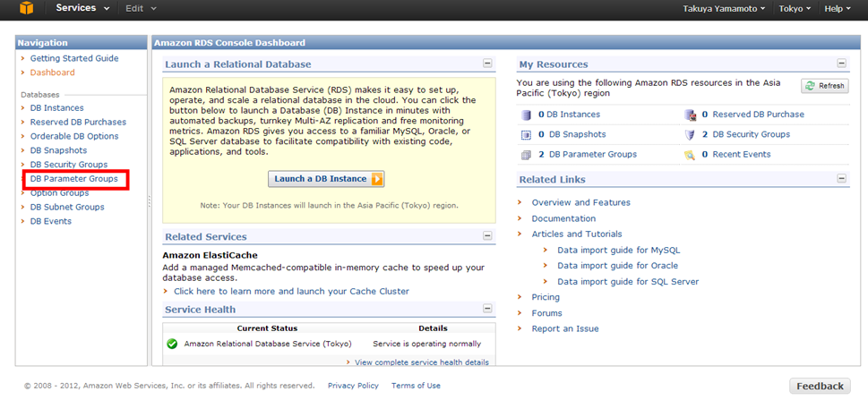
Task: Open the Services dropdown menu
Action: point(82,8)
